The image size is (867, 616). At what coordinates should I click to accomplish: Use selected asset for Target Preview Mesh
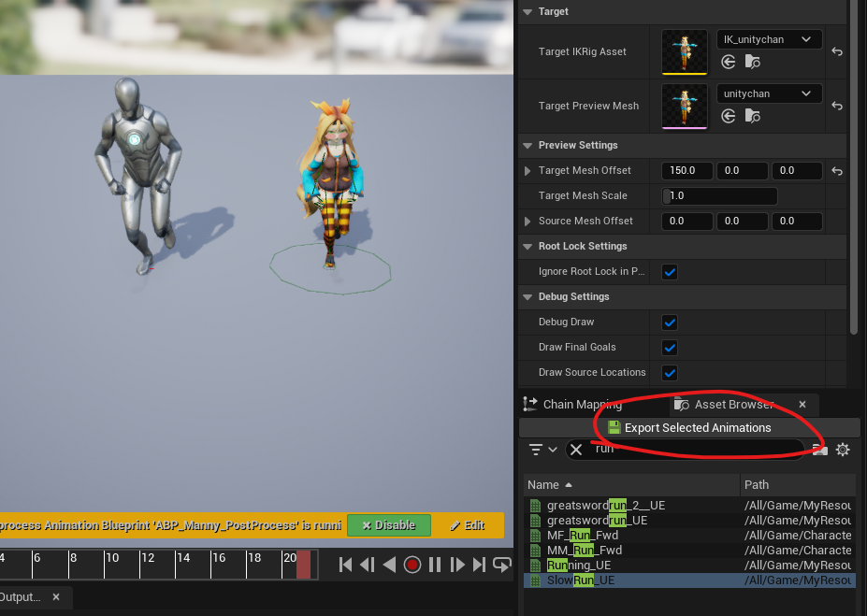(729, 116)
